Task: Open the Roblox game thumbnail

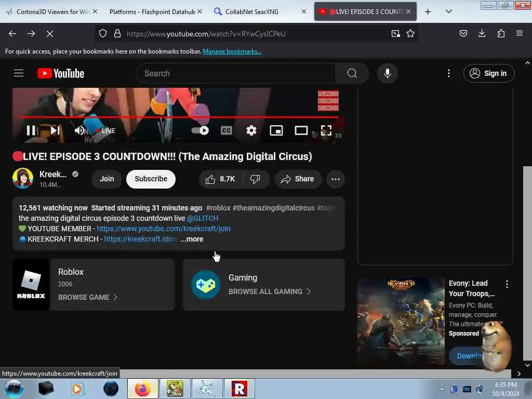Action: pos(31,285)
